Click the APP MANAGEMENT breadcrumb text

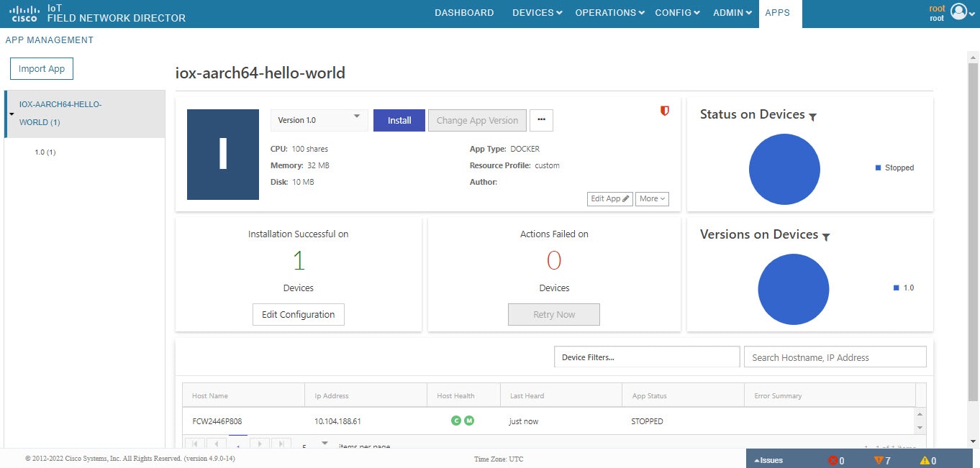pyautogui.click(x=50, y=40)
